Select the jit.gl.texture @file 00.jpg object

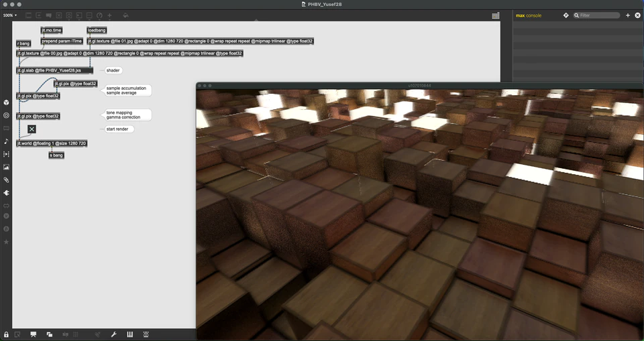pos(129,54)
